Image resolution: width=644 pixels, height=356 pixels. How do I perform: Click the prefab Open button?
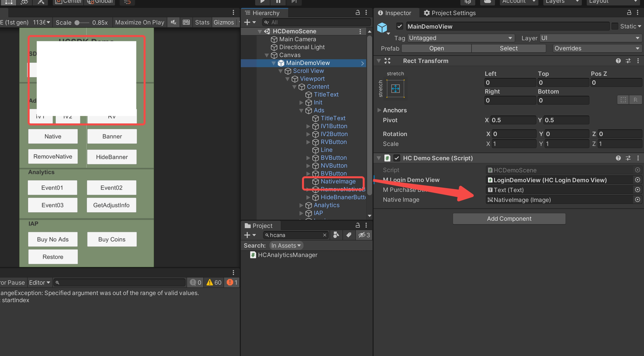pyautogui.click(x=436, y=48)
